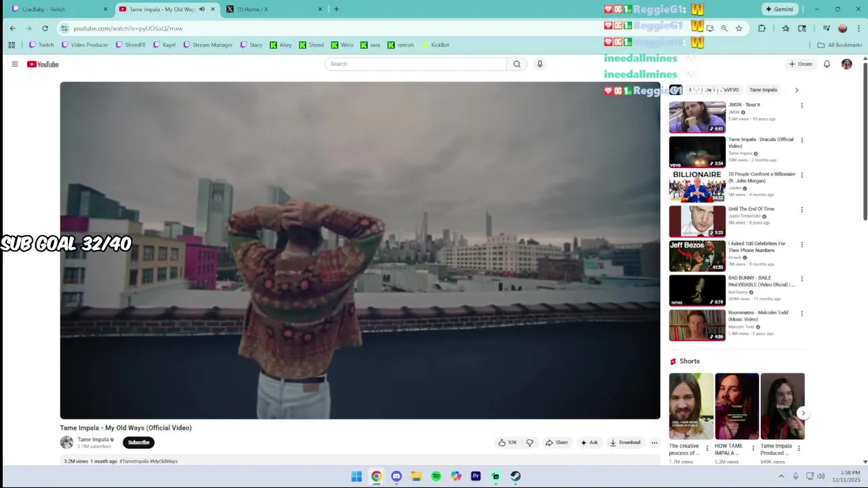868x488 pixels.
Task: Open Premiere Pro from the taskbar
Action: [x=476, y=476]
